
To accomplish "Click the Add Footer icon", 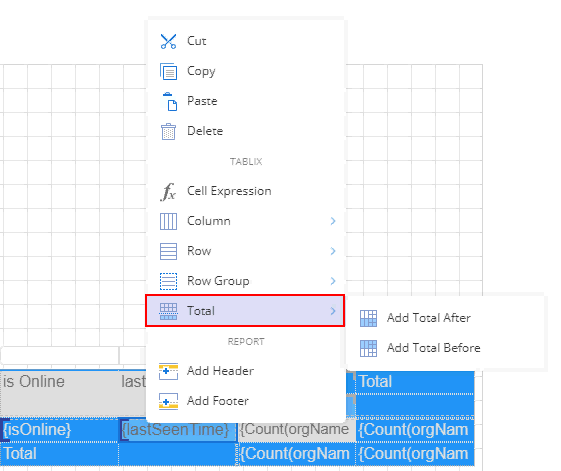I will [x=168, y=401].
